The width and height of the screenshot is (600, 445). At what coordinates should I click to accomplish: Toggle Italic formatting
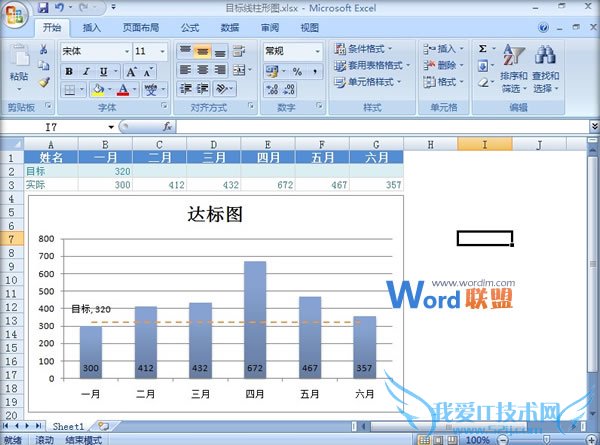pyautogui.click(x=86, y=72)
